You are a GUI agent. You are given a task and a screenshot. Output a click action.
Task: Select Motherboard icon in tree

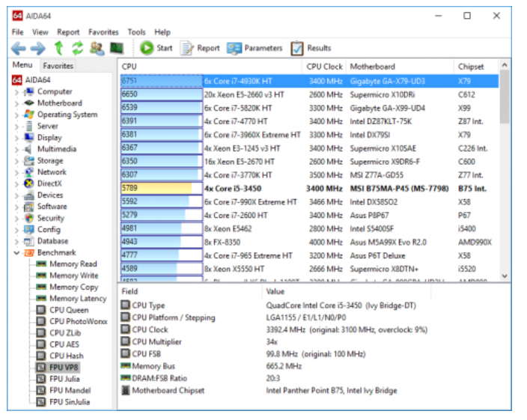[29, 103]
